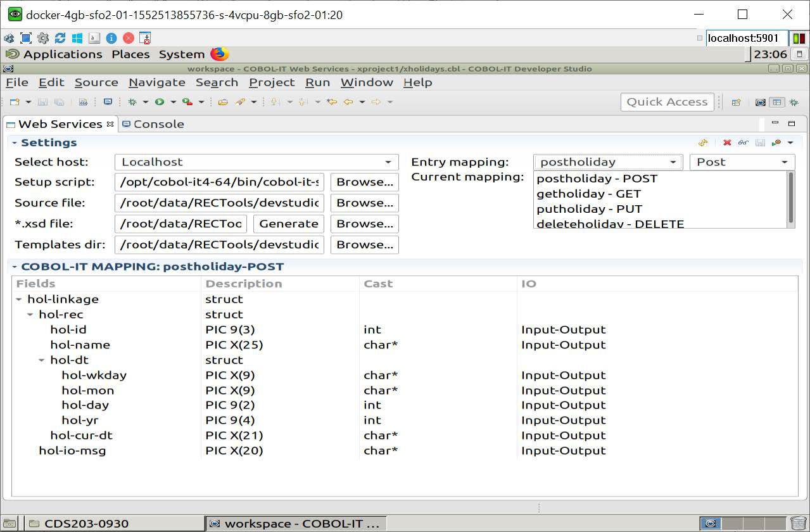Click the Generate button for the xsd file
Image resolution: width=810 pixels, height=532 pixels.
click(x=288, y=224)
